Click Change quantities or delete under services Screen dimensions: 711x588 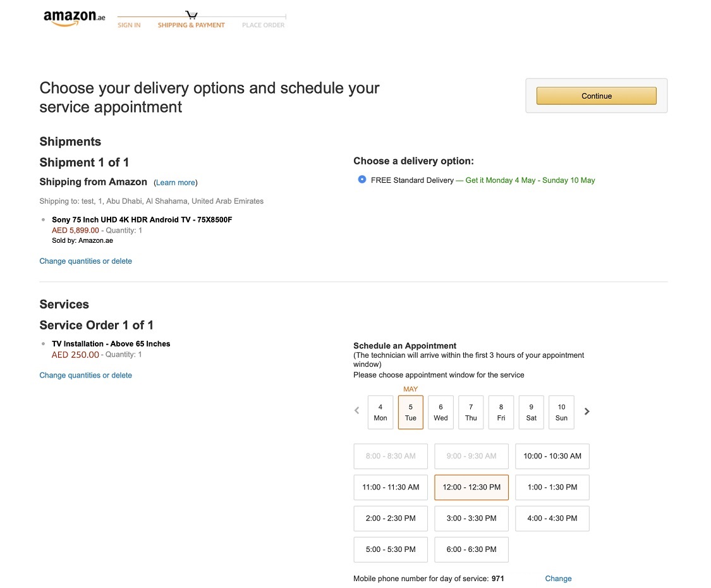pos(85,376)
